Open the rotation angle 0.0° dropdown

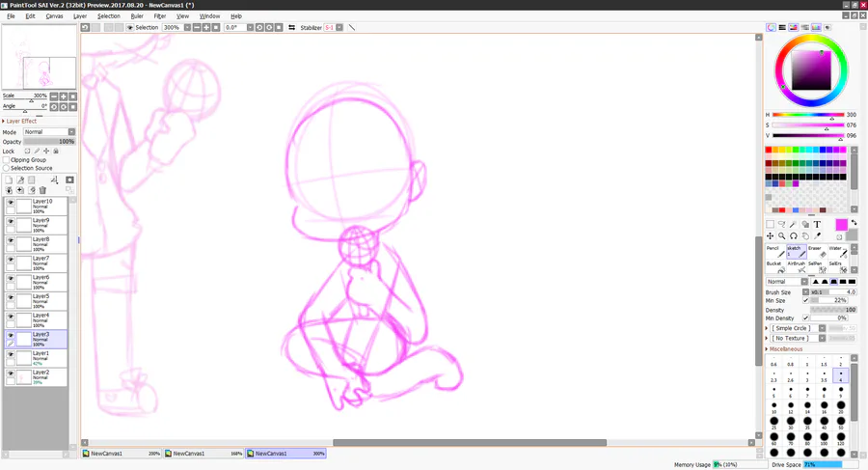coord(250,27)
